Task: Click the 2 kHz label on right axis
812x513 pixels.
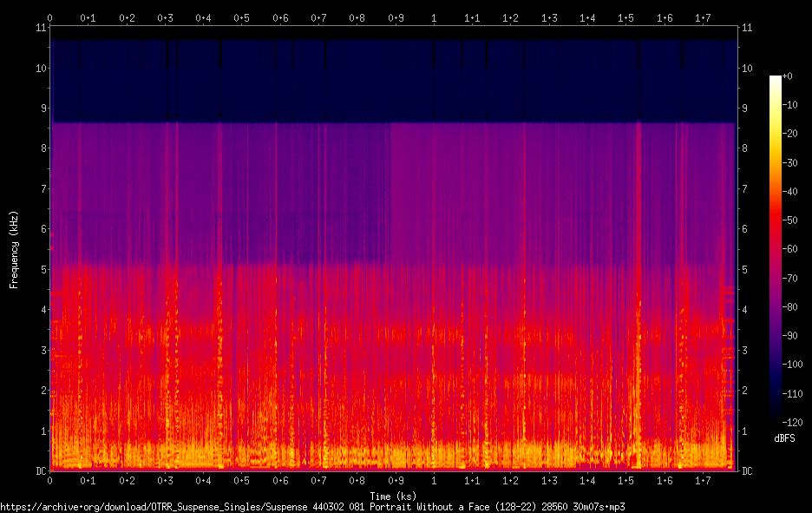Action: (x=744, y=391)
